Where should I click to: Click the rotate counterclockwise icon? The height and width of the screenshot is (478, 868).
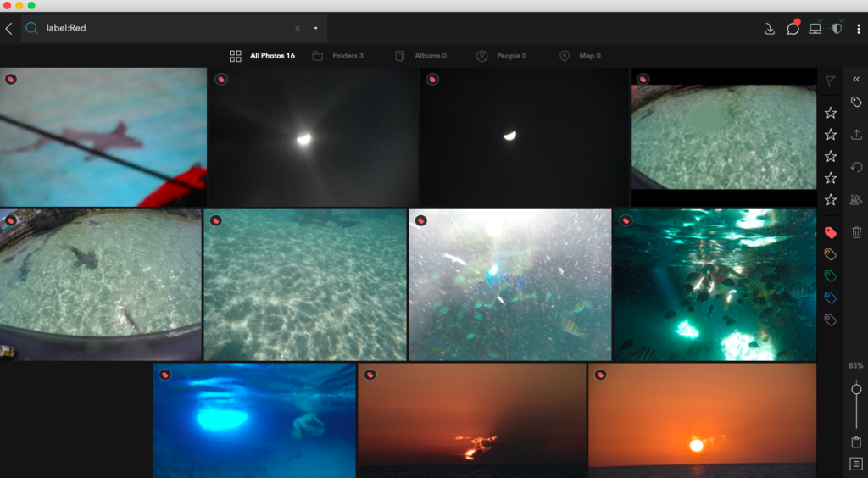pos(856,167)
